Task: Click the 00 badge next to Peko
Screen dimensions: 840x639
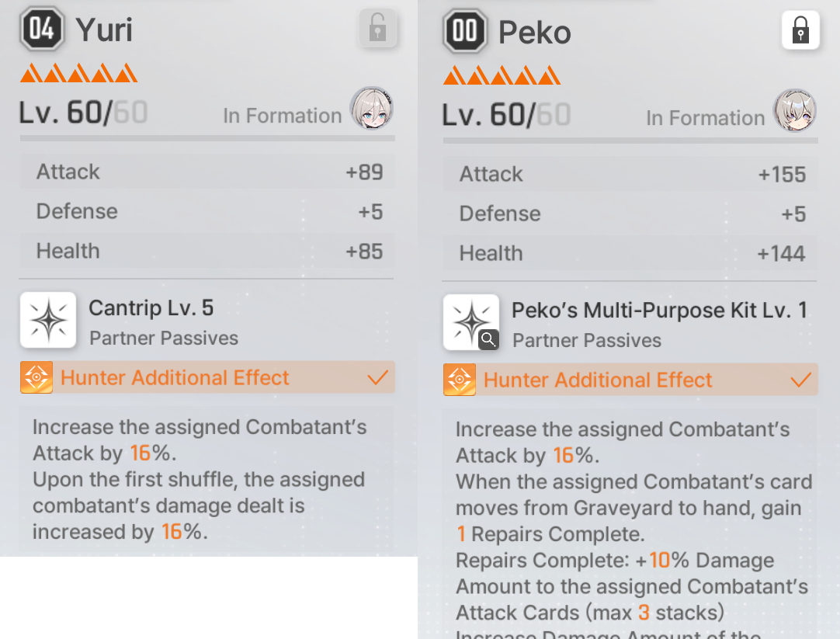Action: tap(465, 30)
